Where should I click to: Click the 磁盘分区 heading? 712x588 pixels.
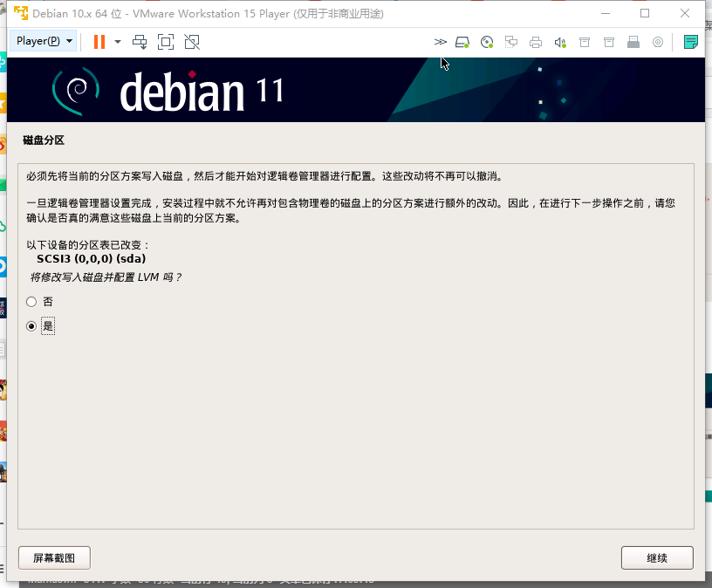pos(44,140)
